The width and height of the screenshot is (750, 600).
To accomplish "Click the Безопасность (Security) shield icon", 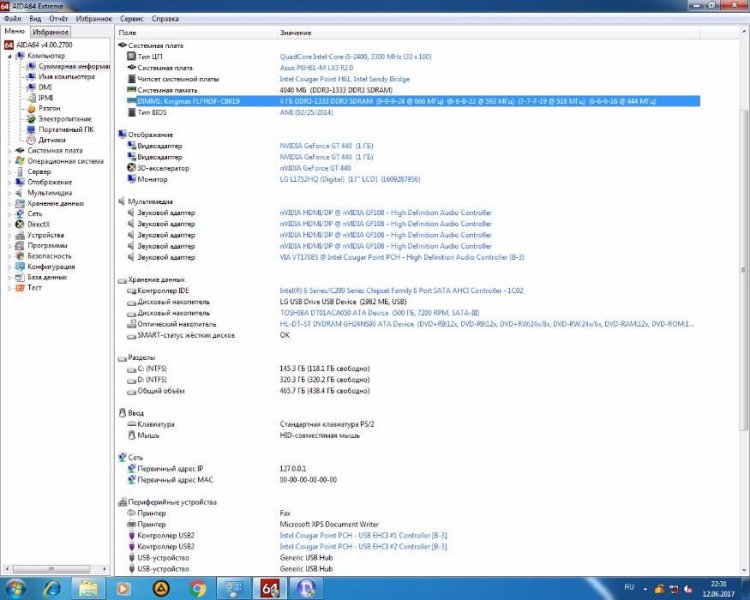I will point(20,256).
